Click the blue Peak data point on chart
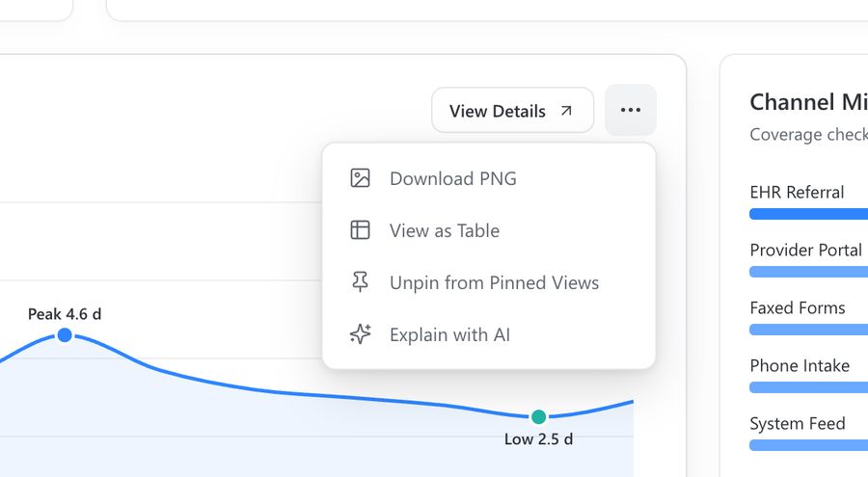868x477 pixels. (65, 334)
